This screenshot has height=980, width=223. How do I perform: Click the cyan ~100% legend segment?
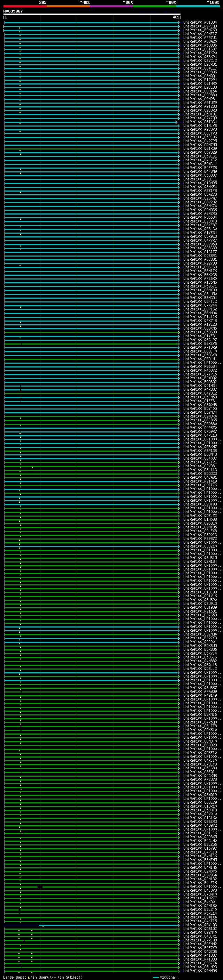198,6
